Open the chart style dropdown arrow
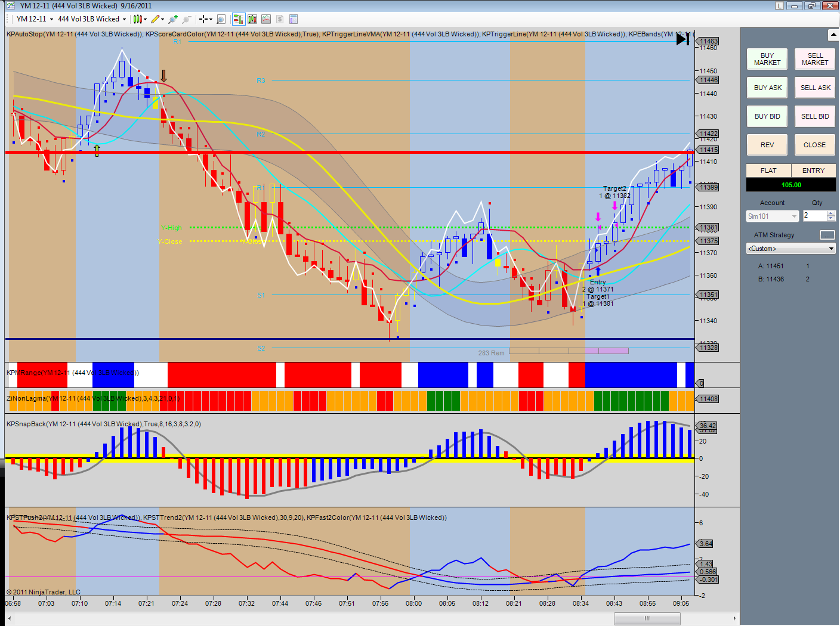 [145, 19]
